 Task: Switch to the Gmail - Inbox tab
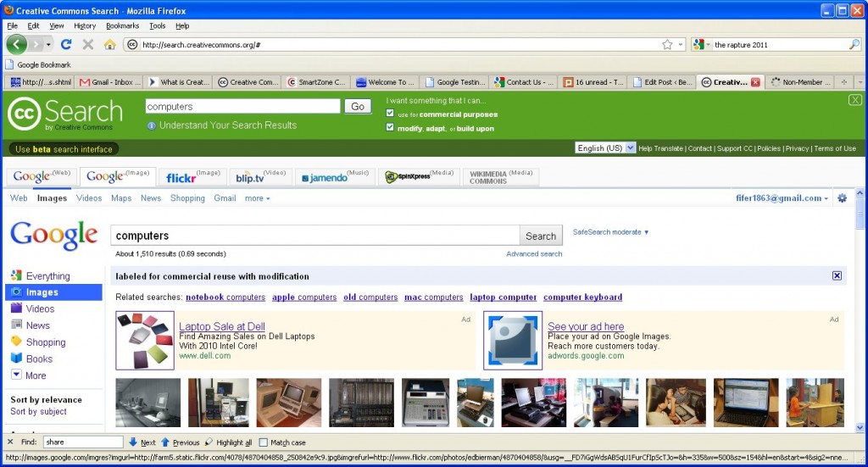click(x=109, y=82)
